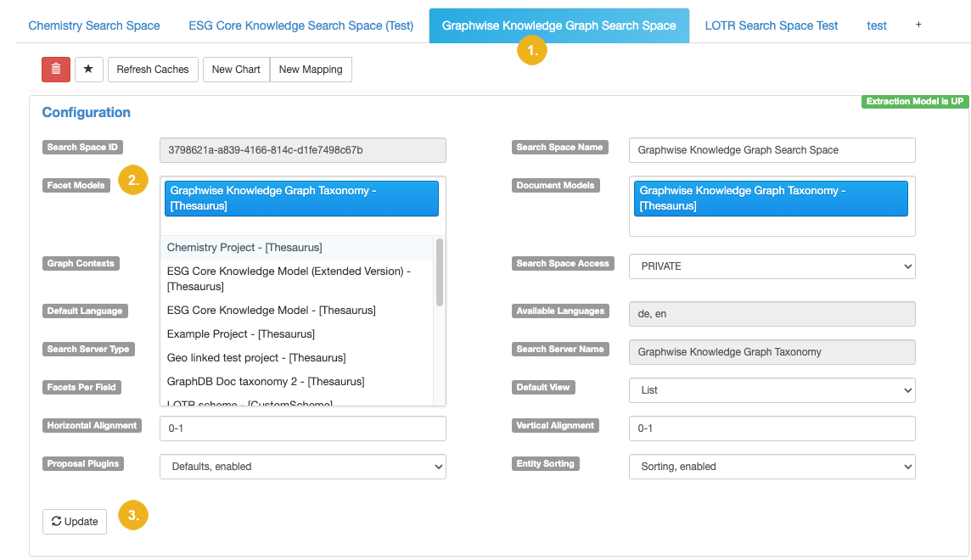Open New Mapping
The height and width of the screenshot is (560, 971).
point(310,69)
